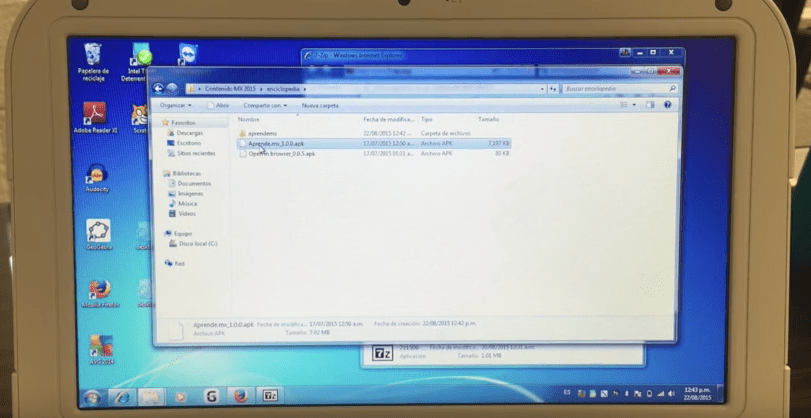Expand the arrow after enciclopedia in breadcrumb
Screen dimensions: 811x418
[305, 89]
